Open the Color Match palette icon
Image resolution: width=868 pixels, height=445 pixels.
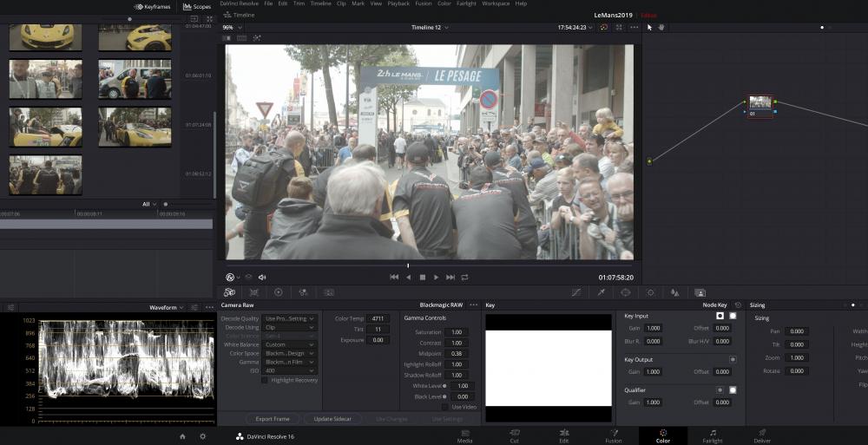[254, 292]
